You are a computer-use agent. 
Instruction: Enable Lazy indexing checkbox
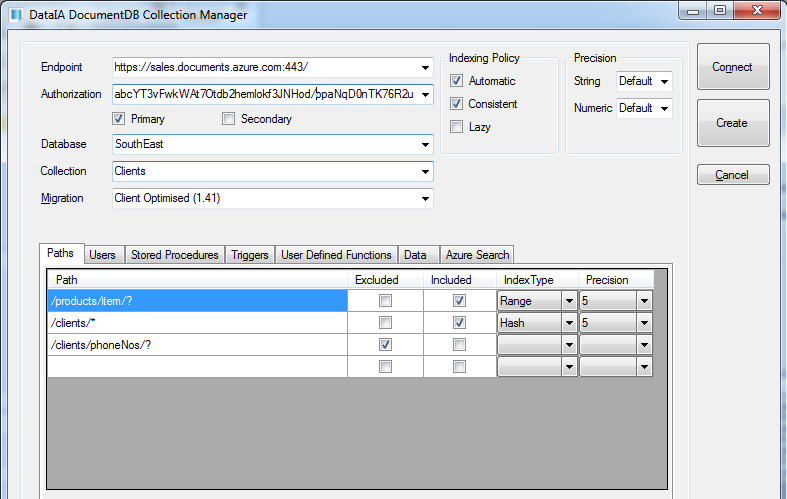click(x=456, y=127)
